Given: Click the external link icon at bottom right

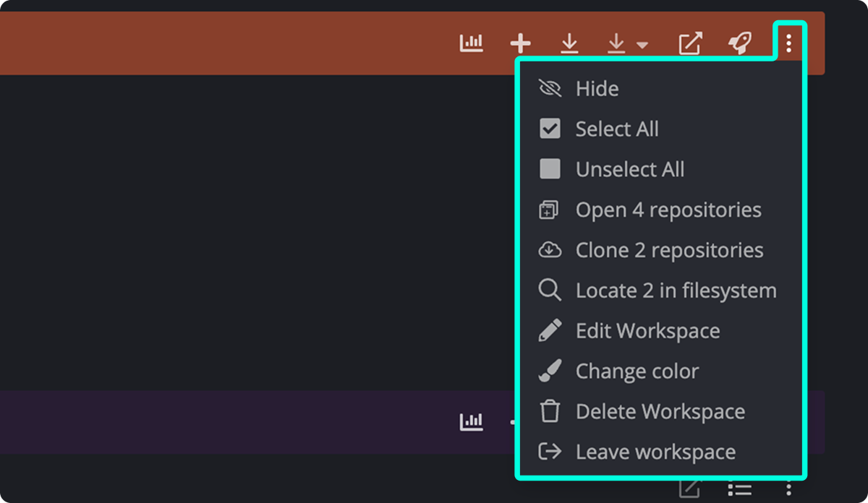Looking at the screenshot, I should click(689, 489).
